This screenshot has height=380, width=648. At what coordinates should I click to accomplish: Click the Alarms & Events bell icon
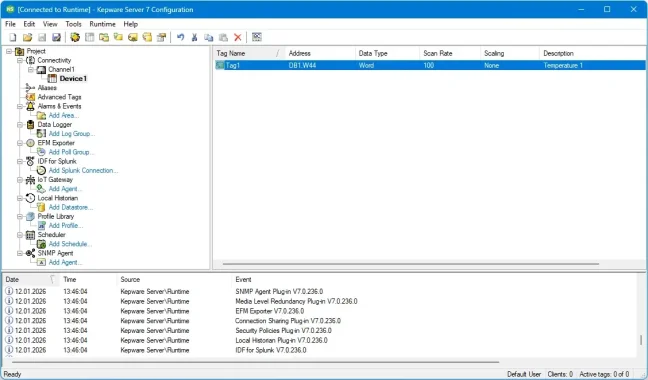point(30,106)
